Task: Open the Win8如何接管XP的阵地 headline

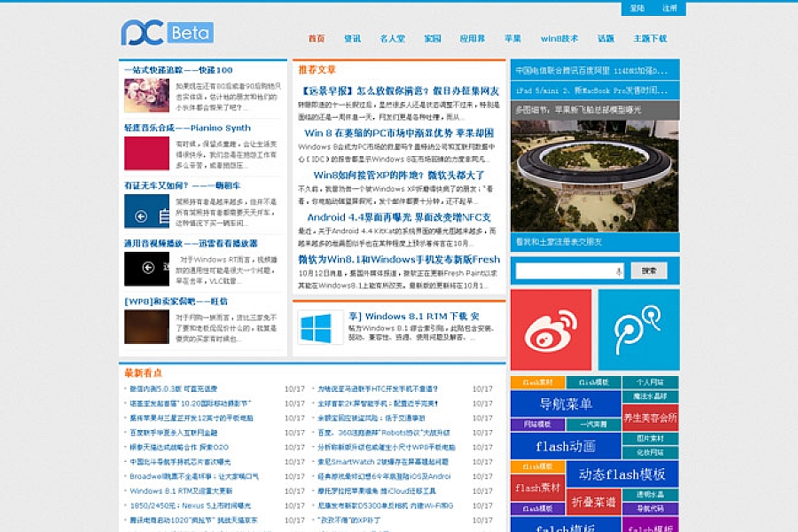Action: tap(399, 176)
